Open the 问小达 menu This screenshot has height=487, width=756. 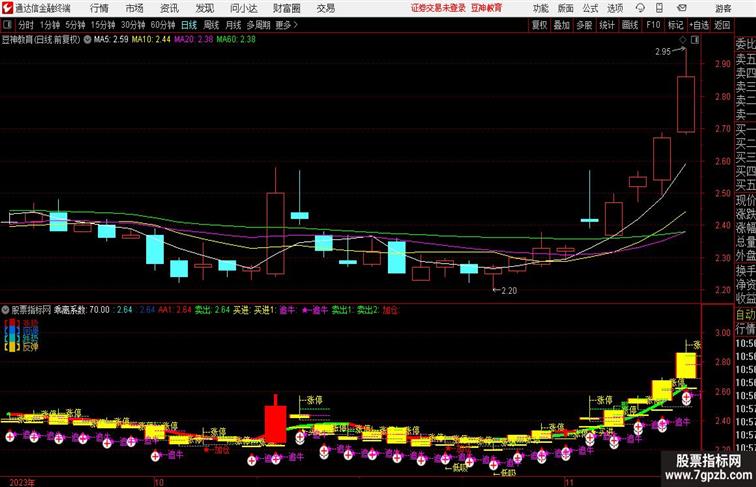click(243, 8)
